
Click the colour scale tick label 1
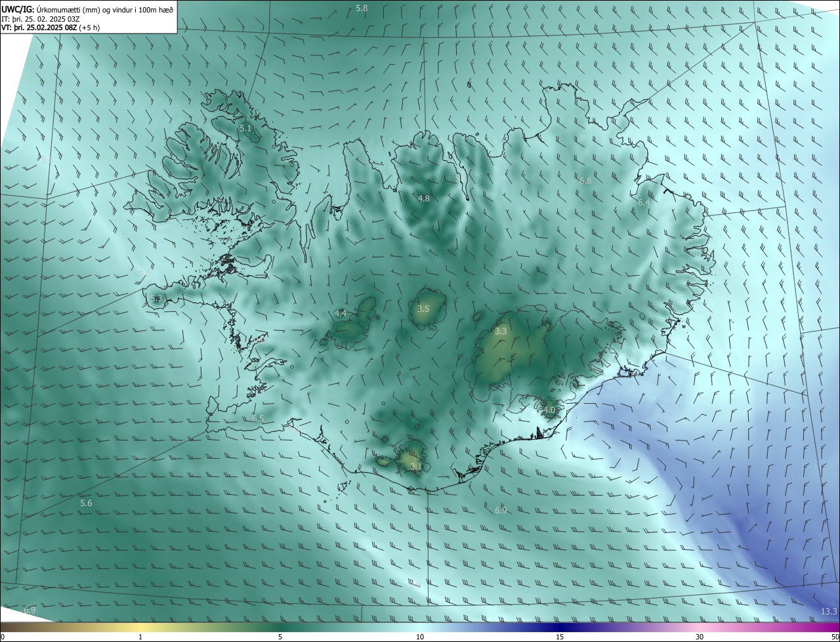point(140,637)
